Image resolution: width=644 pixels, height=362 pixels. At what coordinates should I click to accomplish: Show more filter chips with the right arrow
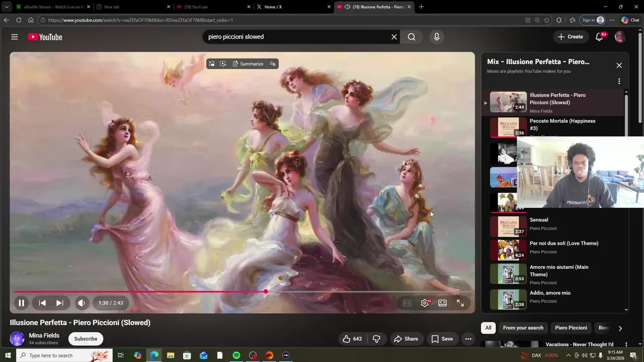(x=620, y=328)
